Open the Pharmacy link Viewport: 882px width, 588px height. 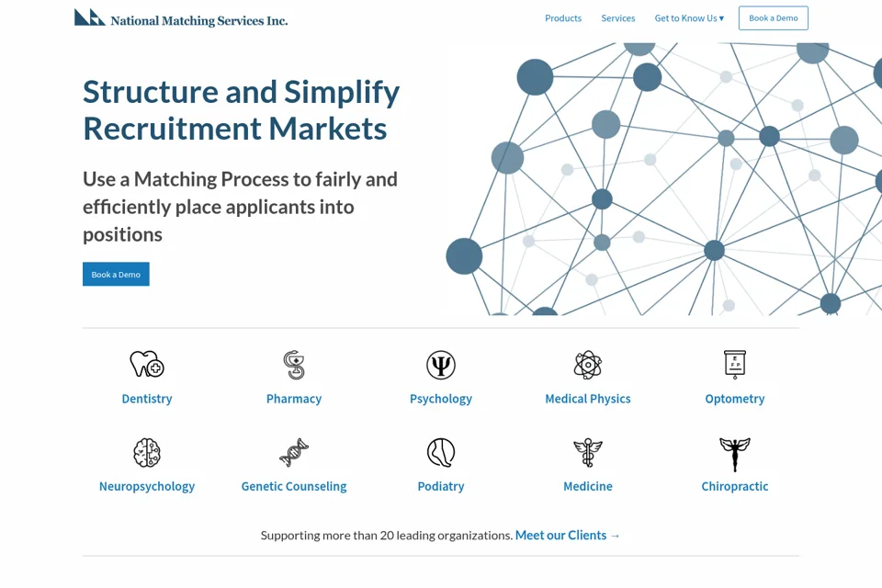click(x=294, y=399)
